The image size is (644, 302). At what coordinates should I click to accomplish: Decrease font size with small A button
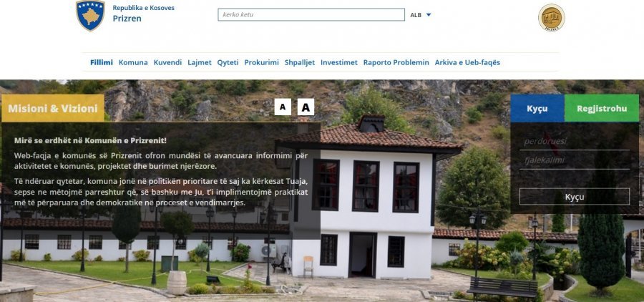click(283, 107)
